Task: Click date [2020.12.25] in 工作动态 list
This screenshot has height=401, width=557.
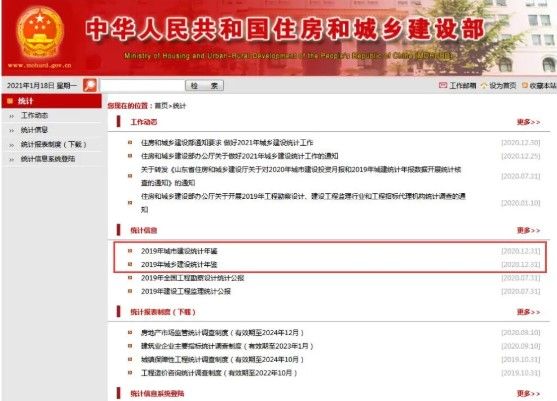Action: coord(521,156)
